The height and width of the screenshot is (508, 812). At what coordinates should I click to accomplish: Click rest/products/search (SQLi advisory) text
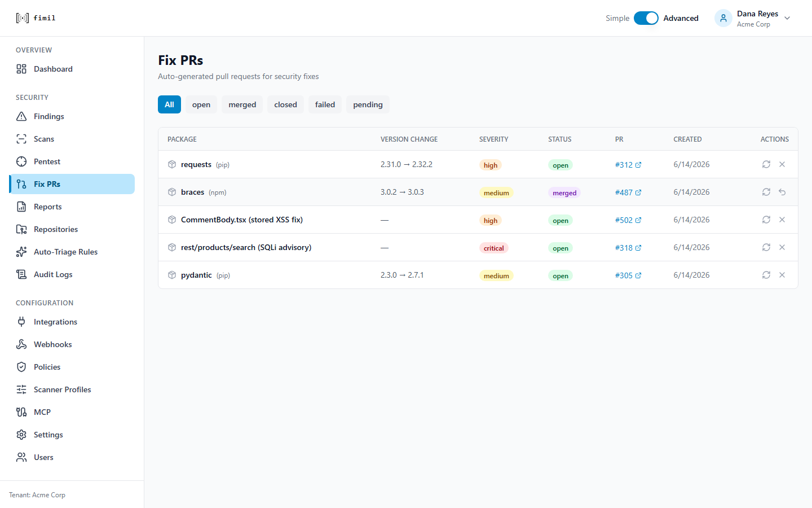pyautogui.click(x=246, y=247)
